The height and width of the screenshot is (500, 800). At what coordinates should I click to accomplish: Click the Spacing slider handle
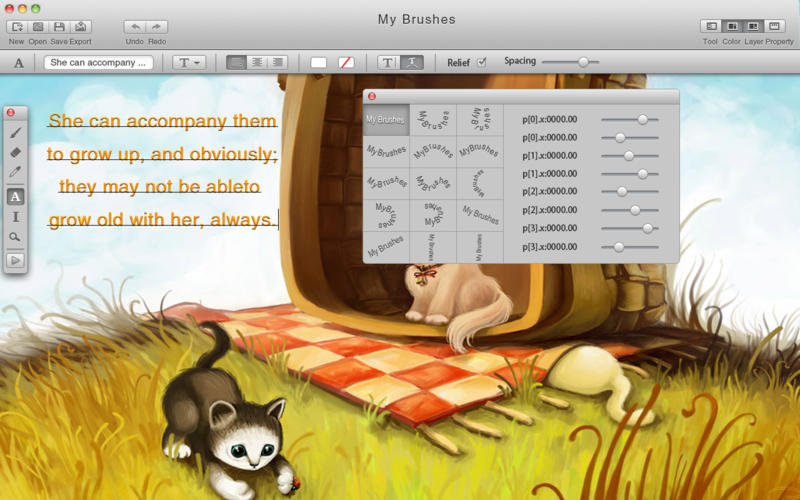coord(583,62)
